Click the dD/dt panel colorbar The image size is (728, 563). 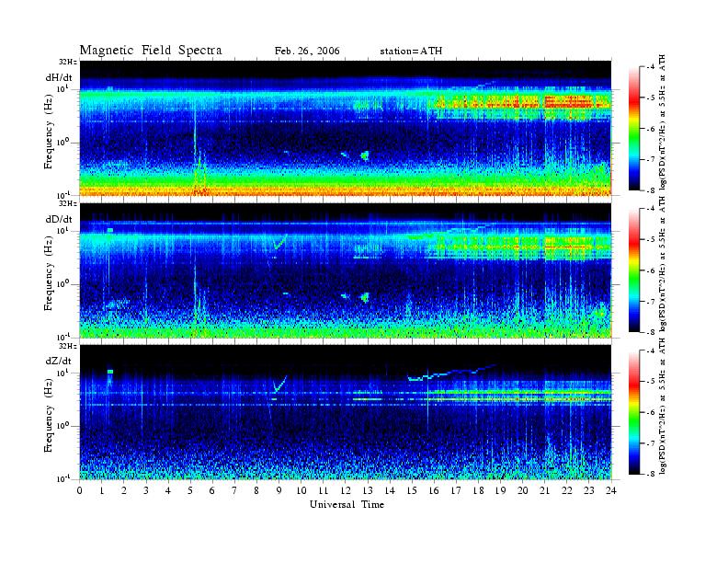[633, 270]
